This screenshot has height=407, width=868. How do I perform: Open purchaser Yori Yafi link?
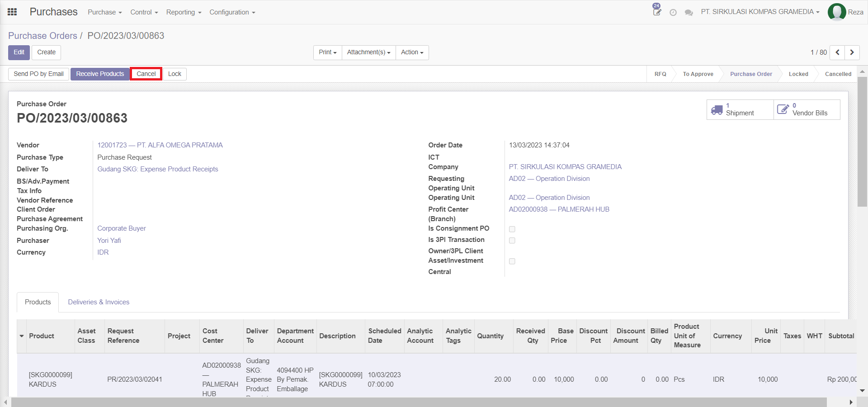click(109, 241)
